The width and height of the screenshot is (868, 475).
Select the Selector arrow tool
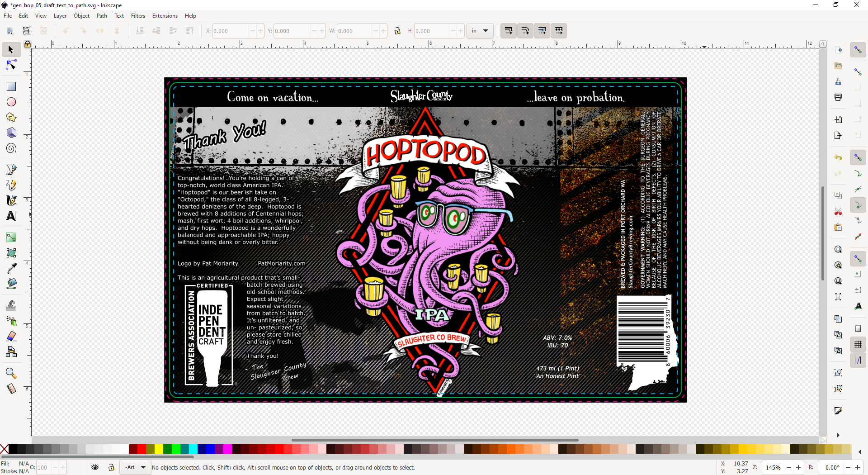click(x=11, y=50)
